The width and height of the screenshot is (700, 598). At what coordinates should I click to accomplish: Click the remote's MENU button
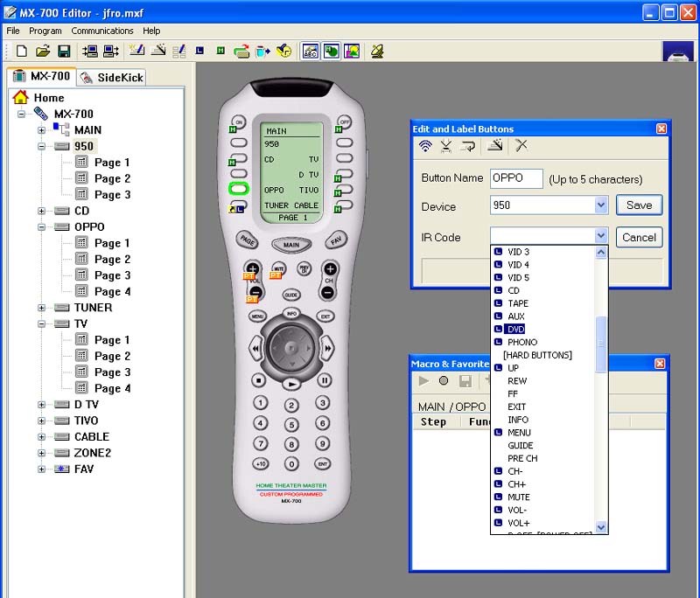point(257,316)
